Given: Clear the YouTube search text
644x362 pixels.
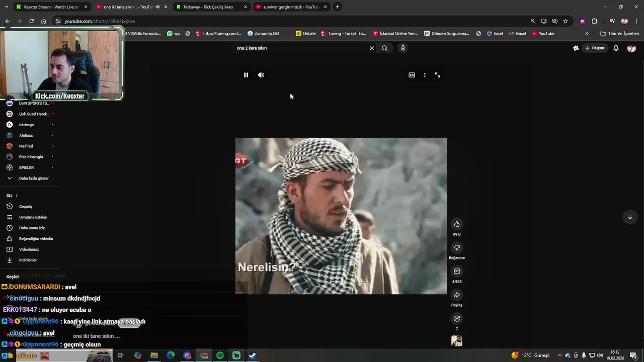Looking at the screenshot, I should coord(372,48).
